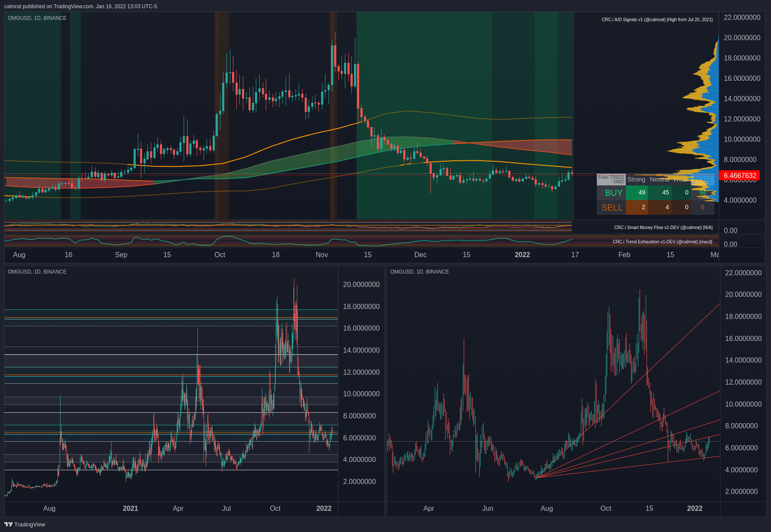
Task: Click the Strong column header in the signals table
Action: tap(636, 179)
